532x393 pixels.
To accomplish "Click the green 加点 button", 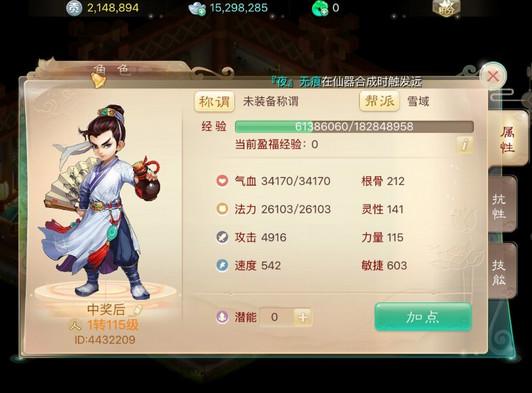I will tap(423, 317).
